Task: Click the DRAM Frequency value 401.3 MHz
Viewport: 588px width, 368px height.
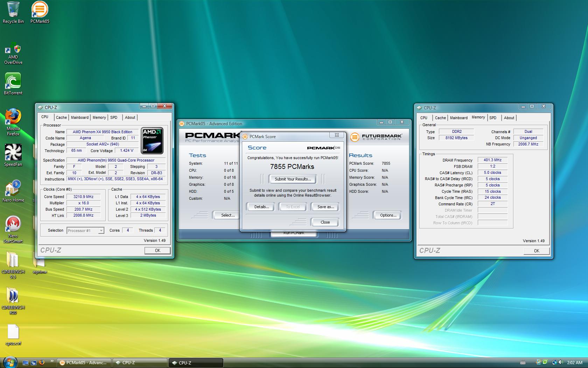Action: click(x=492, y=160)
